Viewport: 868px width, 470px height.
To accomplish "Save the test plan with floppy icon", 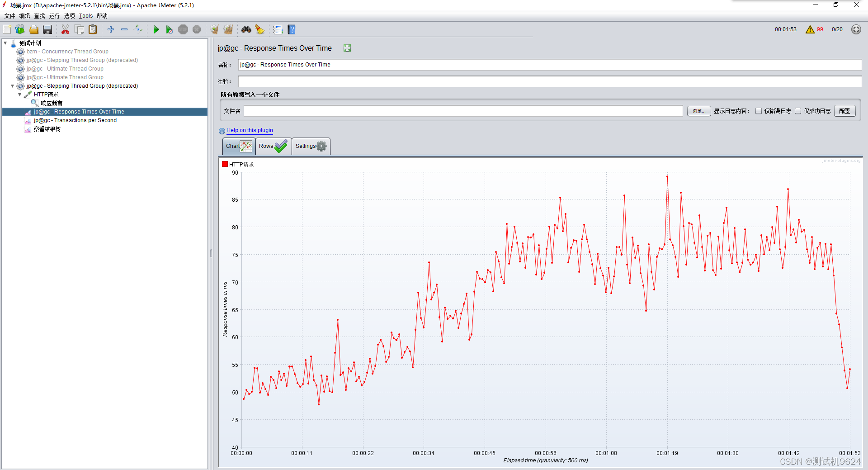I will click(x=47, y=30).
